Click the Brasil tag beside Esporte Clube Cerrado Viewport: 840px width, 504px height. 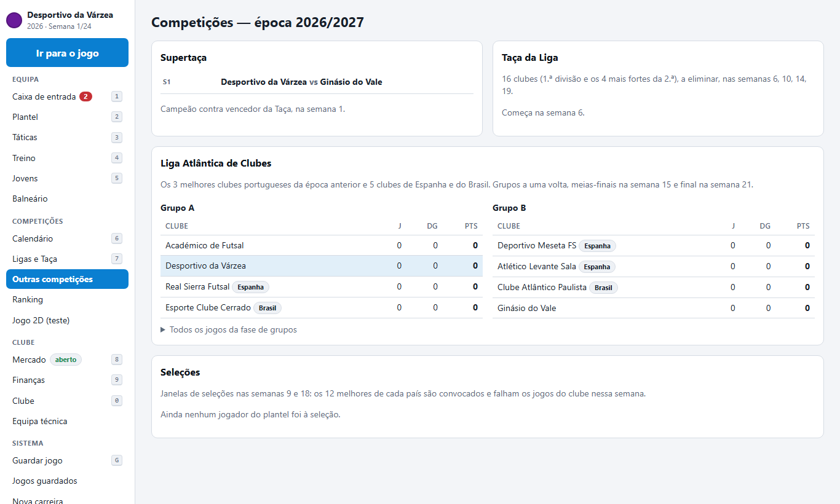tap(267, 308)
